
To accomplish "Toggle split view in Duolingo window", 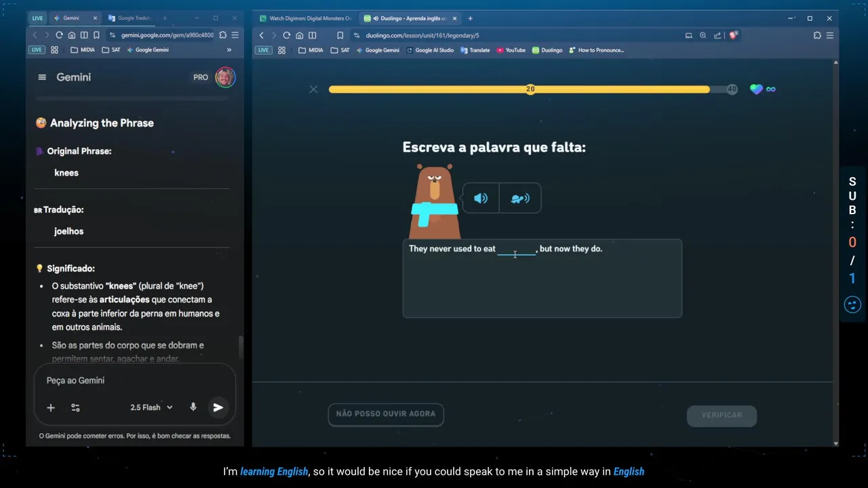I will [x=312, y=35].
